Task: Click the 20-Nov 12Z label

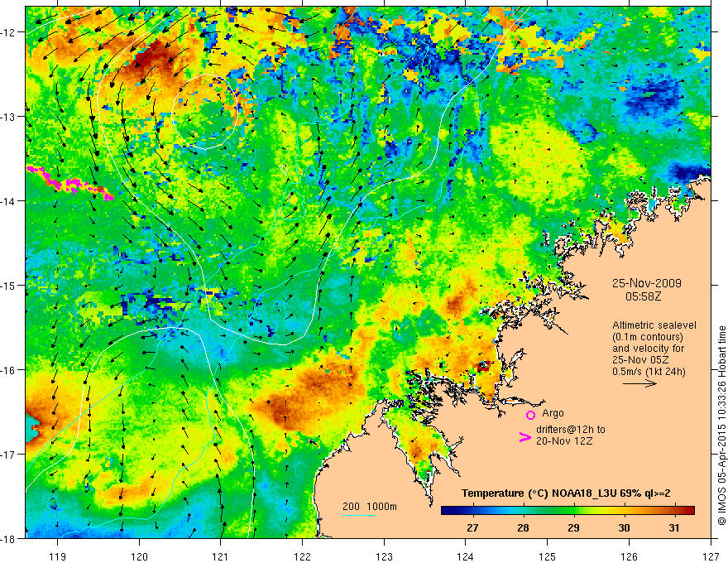Action: [x=564, y=441]
